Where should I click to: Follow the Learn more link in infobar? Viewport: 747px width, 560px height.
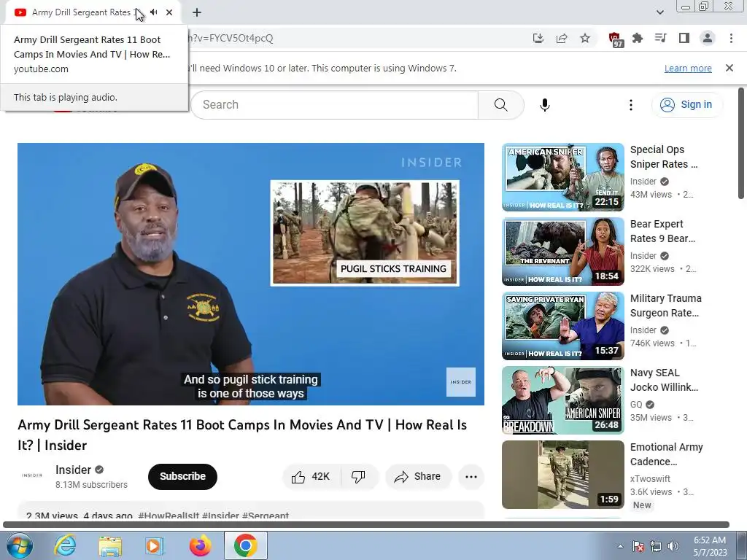pyautogui.click(x=688, y=68)
